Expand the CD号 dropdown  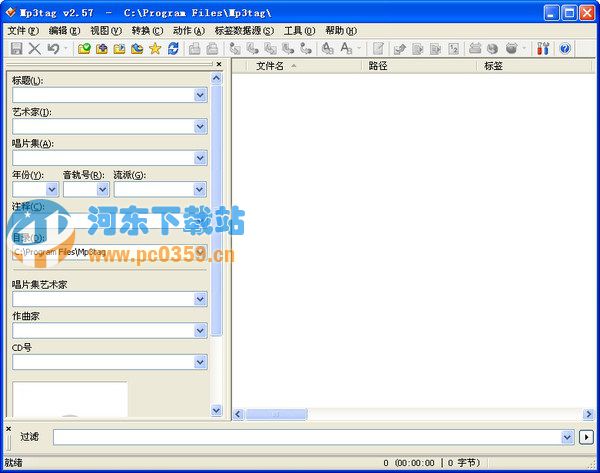[x=201, y=362]
